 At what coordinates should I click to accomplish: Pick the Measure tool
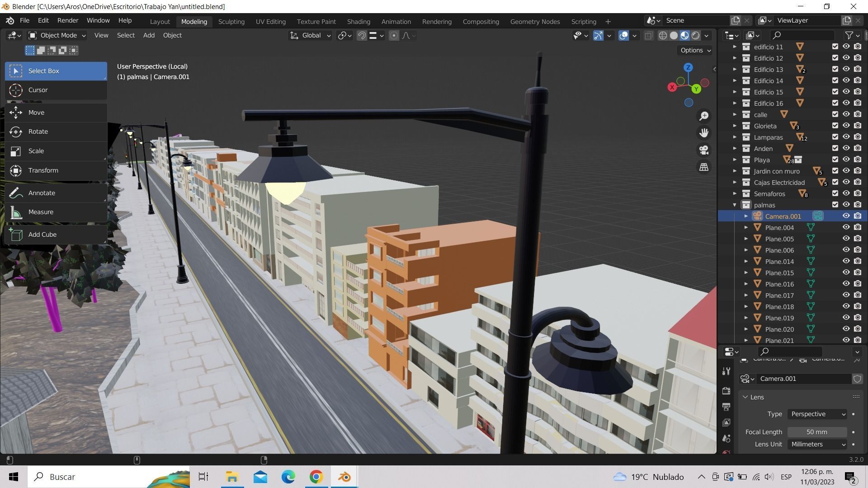point(56,212)
